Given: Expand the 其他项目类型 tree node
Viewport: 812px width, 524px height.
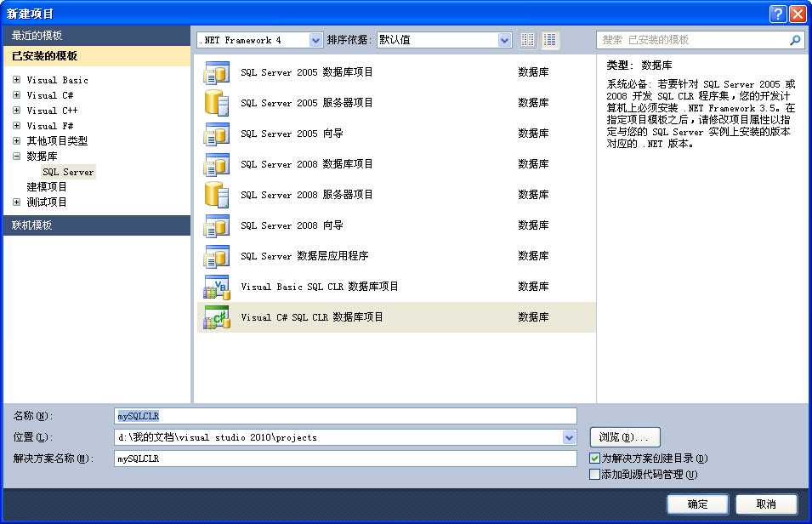Looking at the screenshot, I should coord(16,141).
